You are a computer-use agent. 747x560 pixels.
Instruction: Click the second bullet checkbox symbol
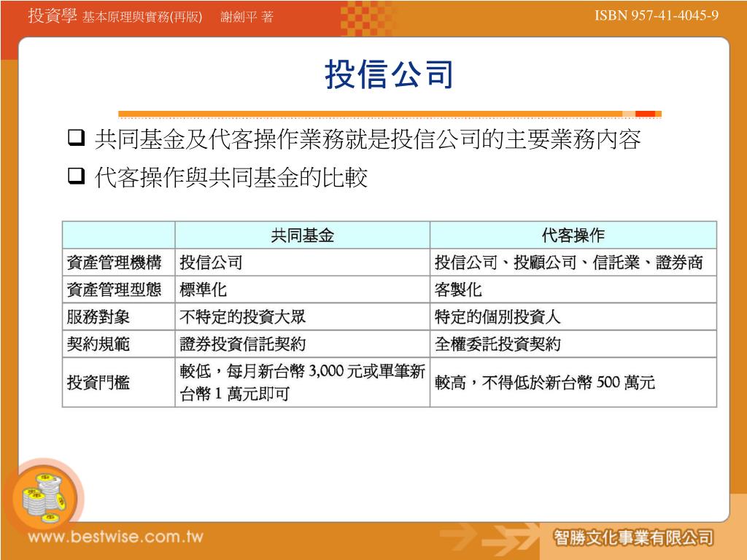point(76,176)
